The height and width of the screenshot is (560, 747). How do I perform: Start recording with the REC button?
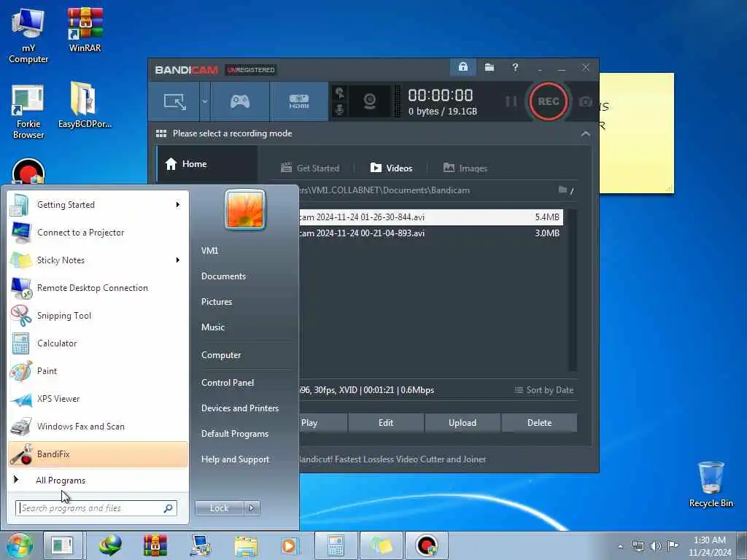pos(548,101)
